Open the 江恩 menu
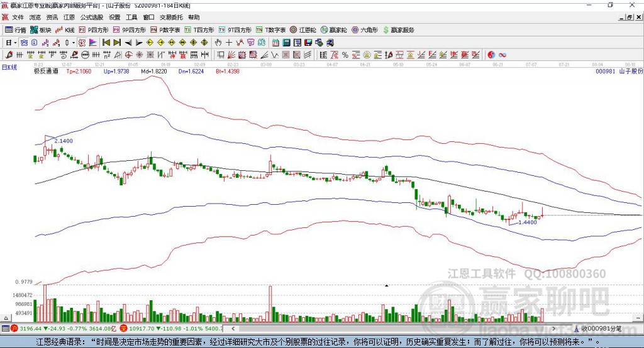 click(69, 17)
